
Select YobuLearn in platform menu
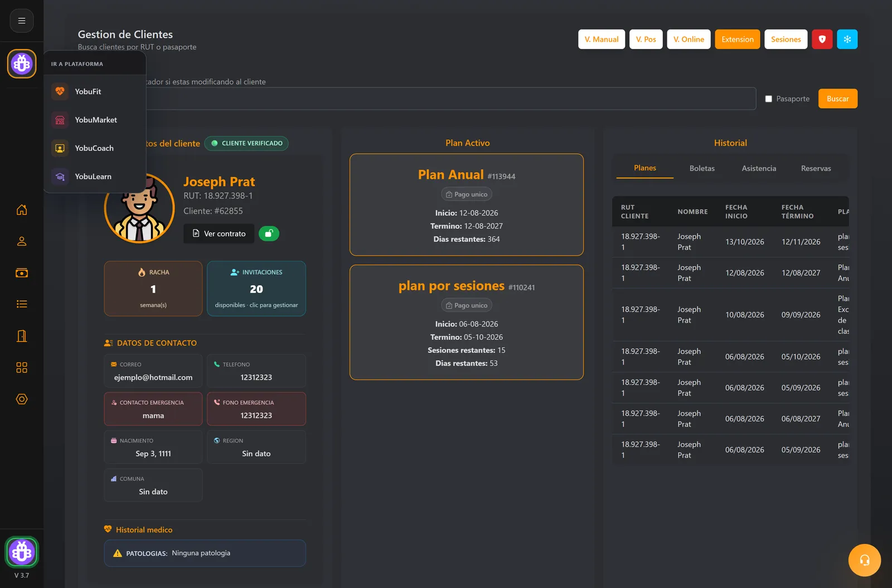point(95,177)
